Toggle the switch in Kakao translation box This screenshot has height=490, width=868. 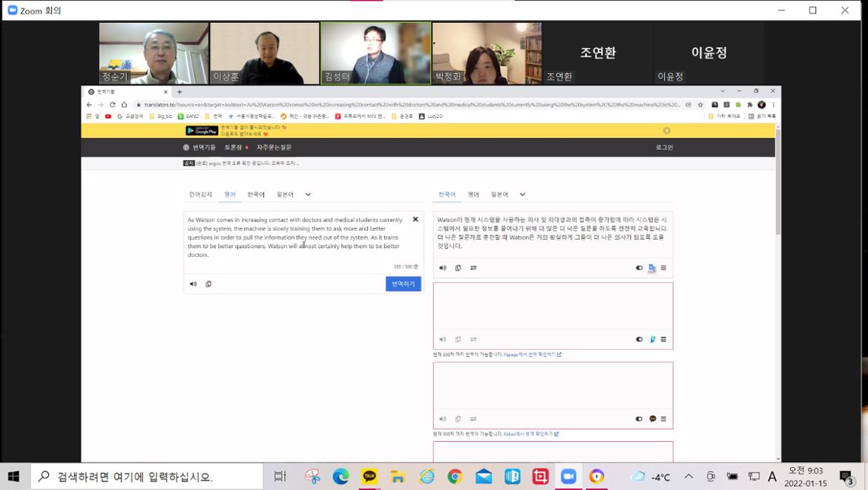pos(639,419)
